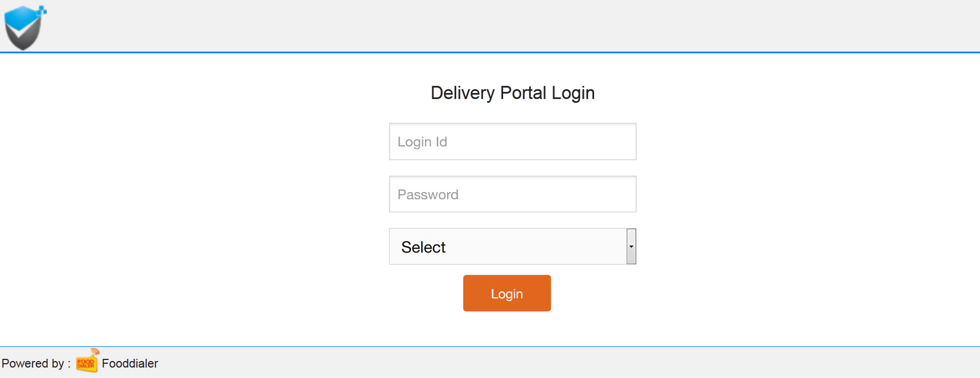
Task: Expand the Select combo box
Action: (513, 246)
